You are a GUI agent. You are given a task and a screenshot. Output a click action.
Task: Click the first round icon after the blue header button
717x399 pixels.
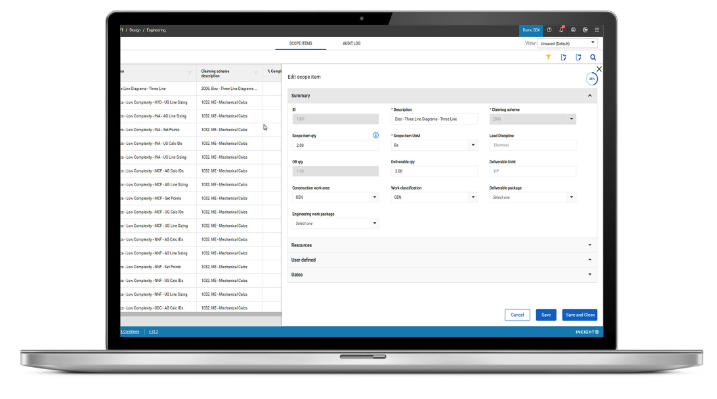[x=549, y=30]
